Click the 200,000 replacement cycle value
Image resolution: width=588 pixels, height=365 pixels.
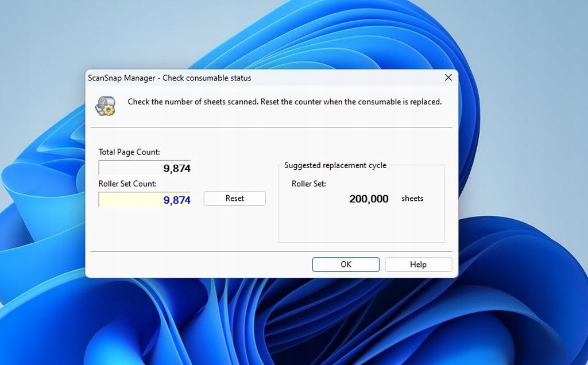[x=369, y=199]
